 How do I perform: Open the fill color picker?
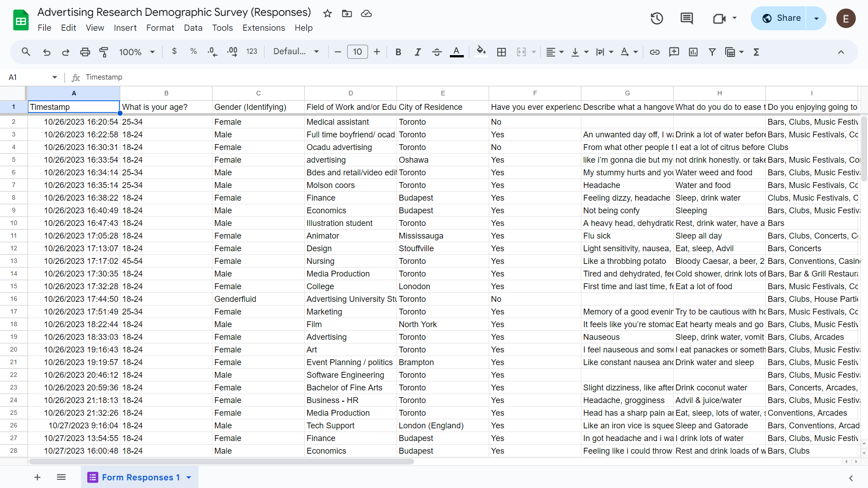click(x=481, y=52)
